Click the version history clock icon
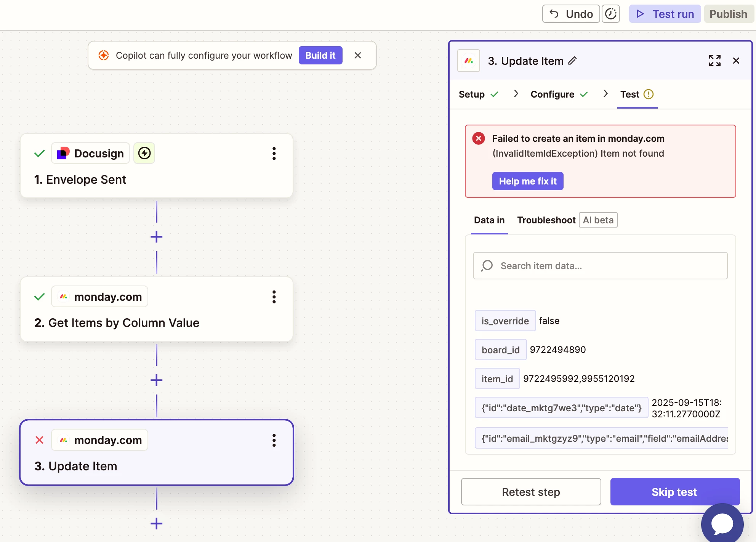The height and width of the screenshot is (542, 756). coord(610,14)
